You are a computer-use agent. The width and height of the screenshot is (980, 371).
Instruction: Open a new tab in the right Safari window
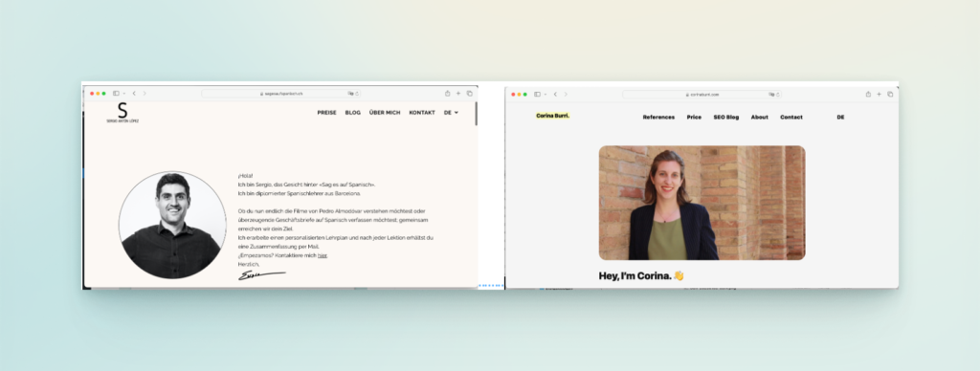(879, 95)
